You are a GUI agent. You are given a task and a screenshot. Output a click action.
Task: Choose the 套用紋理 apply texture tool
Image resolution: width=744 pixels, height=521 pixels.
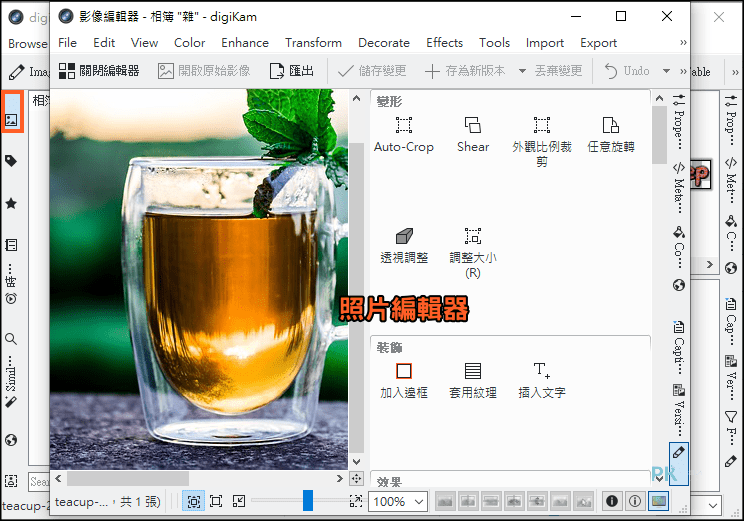[473, 381]
